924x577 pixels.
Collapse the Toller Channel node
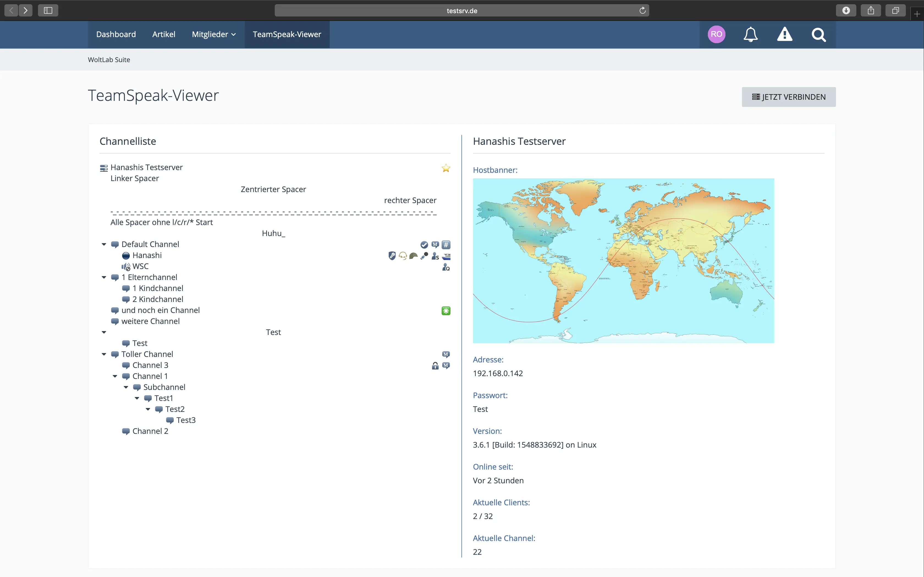click(x=104, y=354)
